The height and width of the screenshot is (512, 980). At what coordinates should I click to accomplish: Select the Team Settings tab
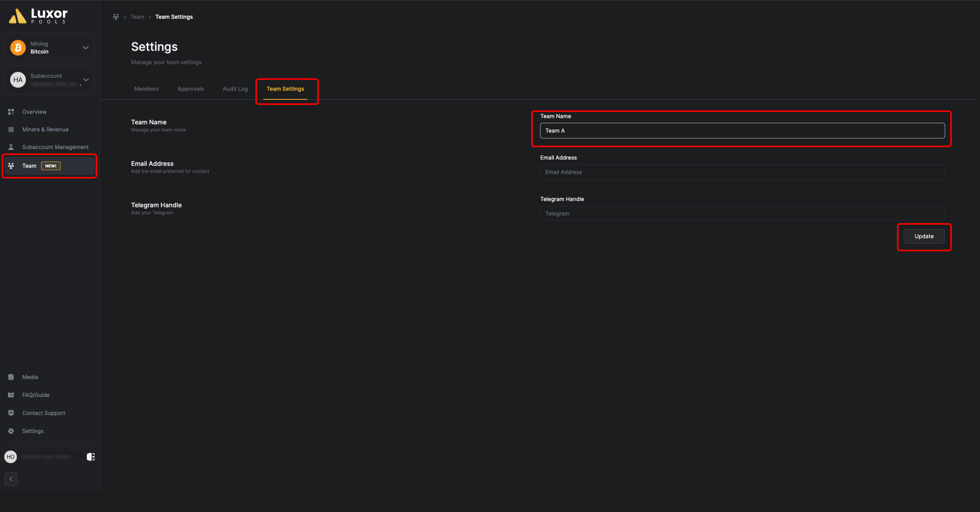(x=285, y=89)
